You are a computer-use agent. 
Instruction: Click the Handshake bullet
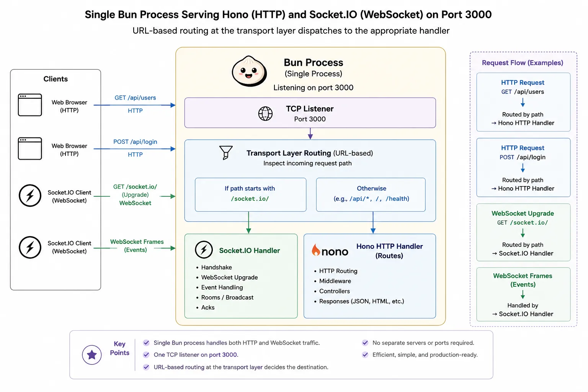point(216,267)
